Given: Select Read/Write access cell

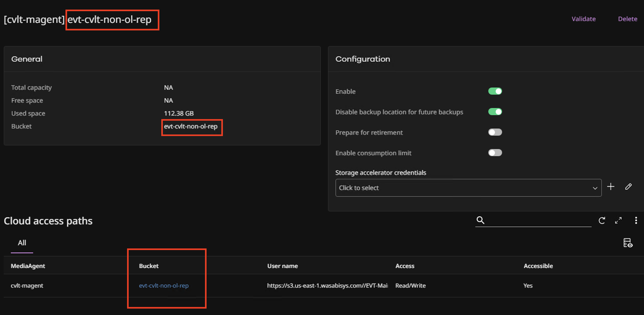Looking at the screenshot, I should tap(410, 286).
